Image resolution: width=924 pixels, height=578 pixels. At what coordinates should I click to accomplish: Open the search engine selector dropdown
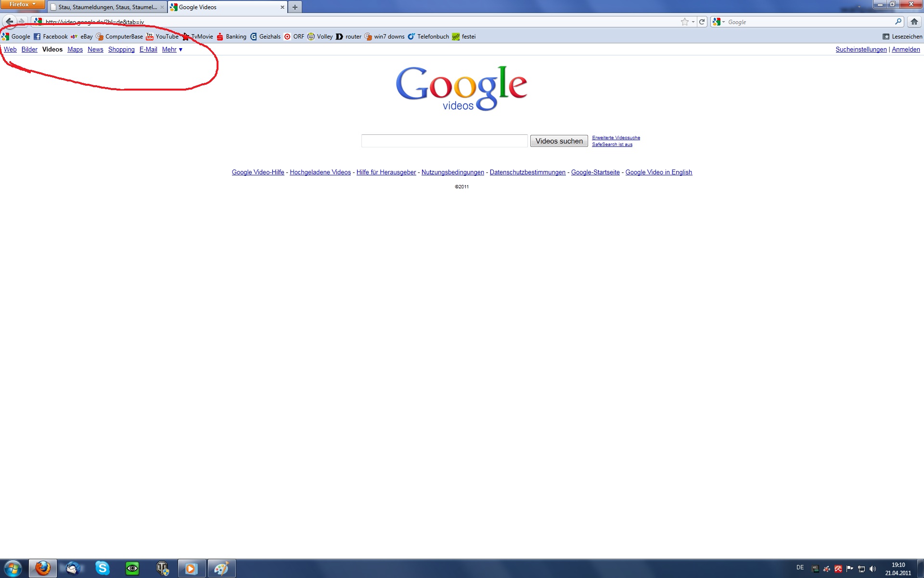click(x=719, y=22)
